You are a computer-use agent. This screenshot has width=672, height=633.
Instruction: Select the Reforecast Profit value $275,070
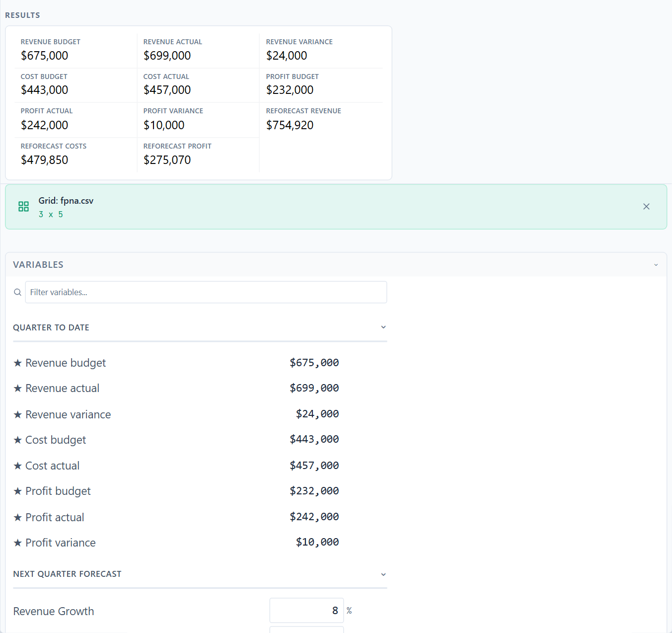167,160
